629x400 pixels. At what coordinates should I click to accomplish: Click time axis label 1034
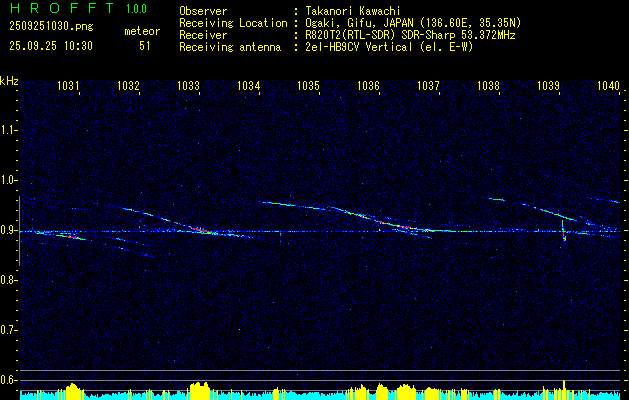click(248, 85)
